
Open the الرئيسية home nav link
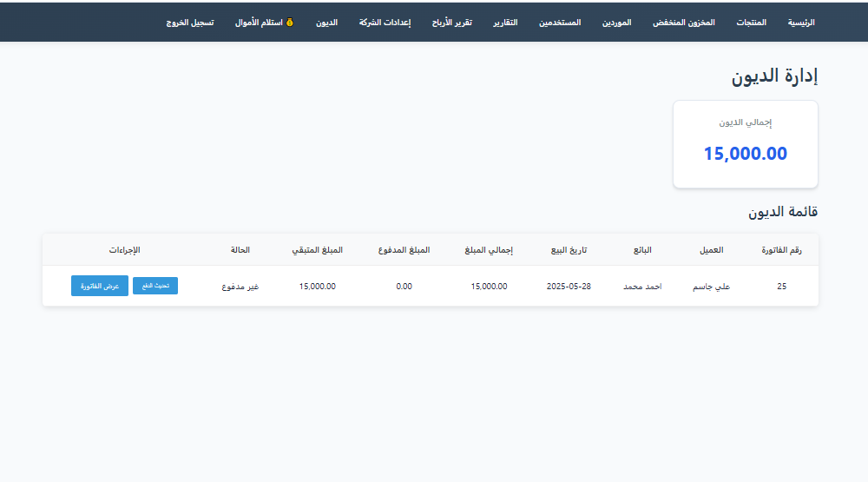801,23
